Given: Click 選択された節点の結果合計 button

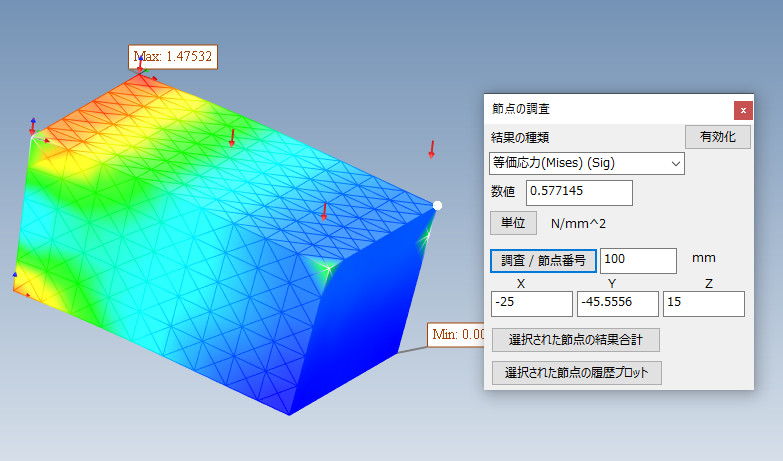Looking at the screenshot, I should [x=576, y=340].
